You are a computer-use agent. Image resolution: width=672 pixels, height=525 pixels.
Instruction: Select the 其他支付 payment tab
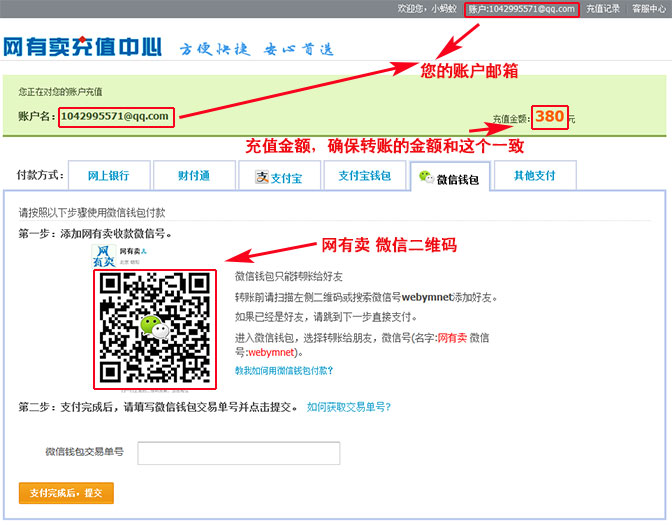[535, 175]
